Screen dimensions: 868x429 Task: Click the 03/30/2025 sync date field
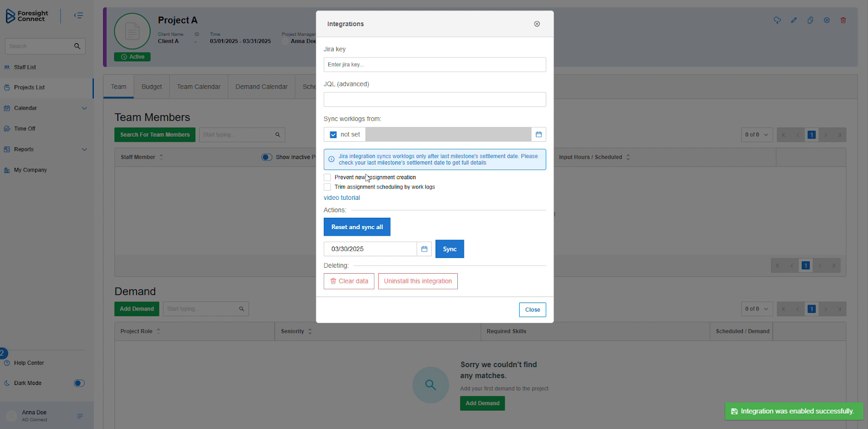tap(371, 249)
